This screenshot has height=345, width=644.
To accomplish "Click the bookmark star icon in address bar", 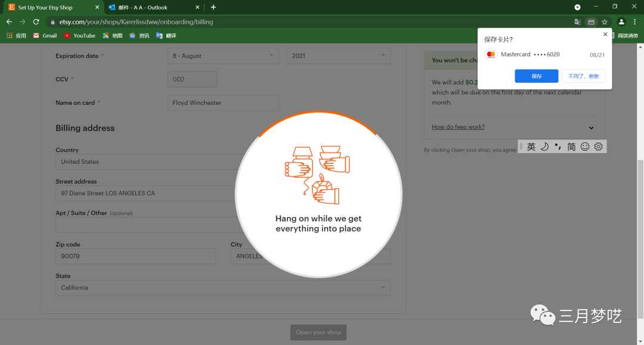I will pyautogui.click(x=604, y=22).
